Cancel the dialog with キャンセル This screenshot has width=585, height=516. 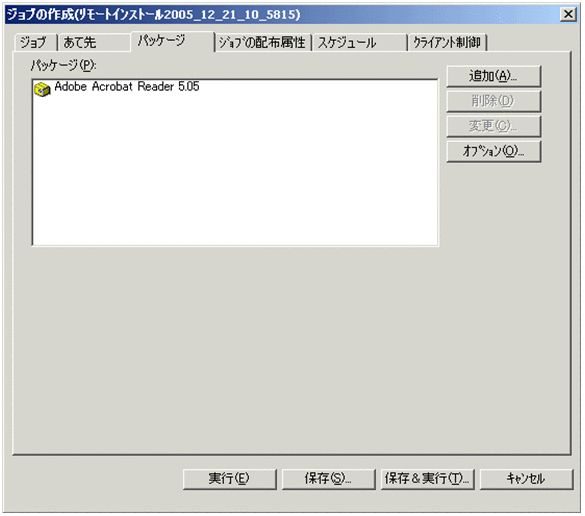[526, 479]
